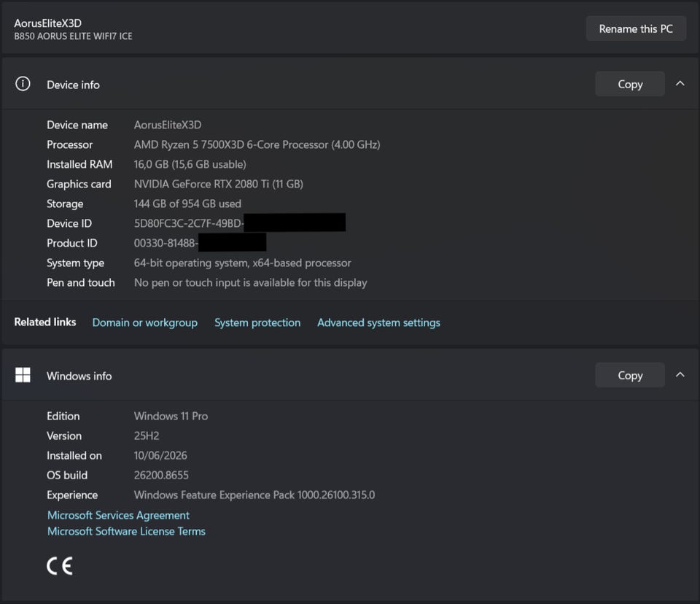Click the OS build field label
This screenshot has height=604, width=700.
pyautogui.click(x=67, y=475)
